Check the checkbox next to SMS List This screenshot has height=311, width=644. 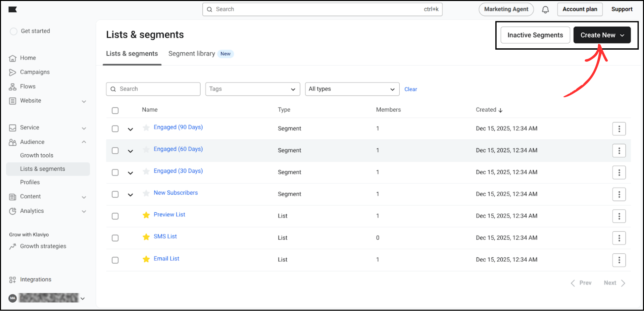(x=115, y=238)
